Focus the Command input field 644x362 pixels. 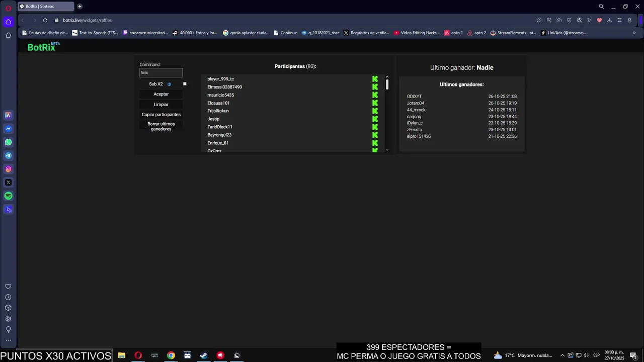click(161, 72)
